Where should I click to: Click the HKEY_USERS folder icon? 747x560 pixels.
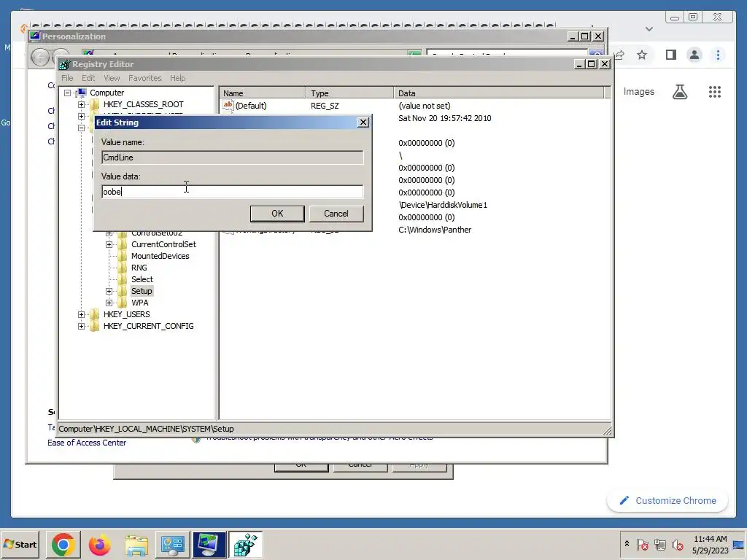[95, 314]
